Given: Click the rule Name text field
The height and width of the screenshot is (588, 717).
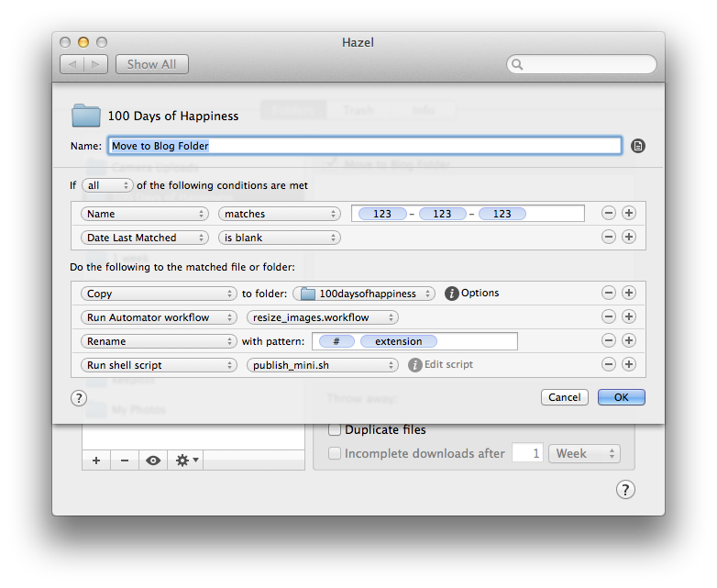Looking at the screenshot, I should coord(365,146).
